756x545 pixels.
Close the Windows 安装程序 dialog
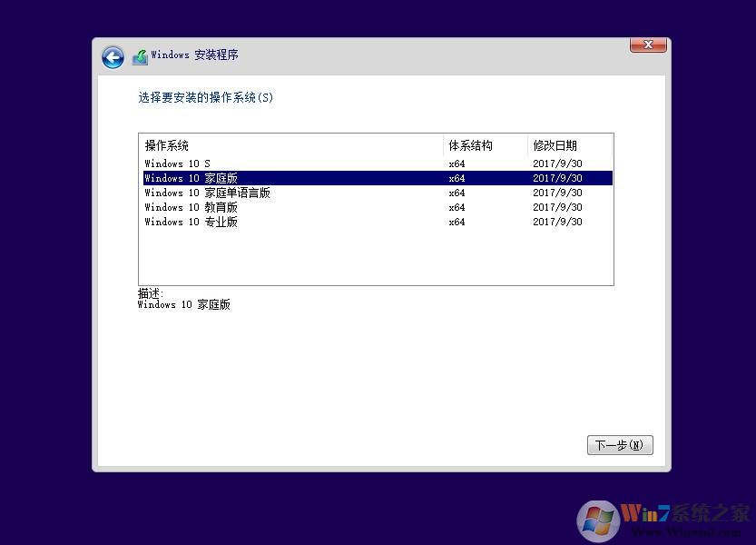(648, 45)
